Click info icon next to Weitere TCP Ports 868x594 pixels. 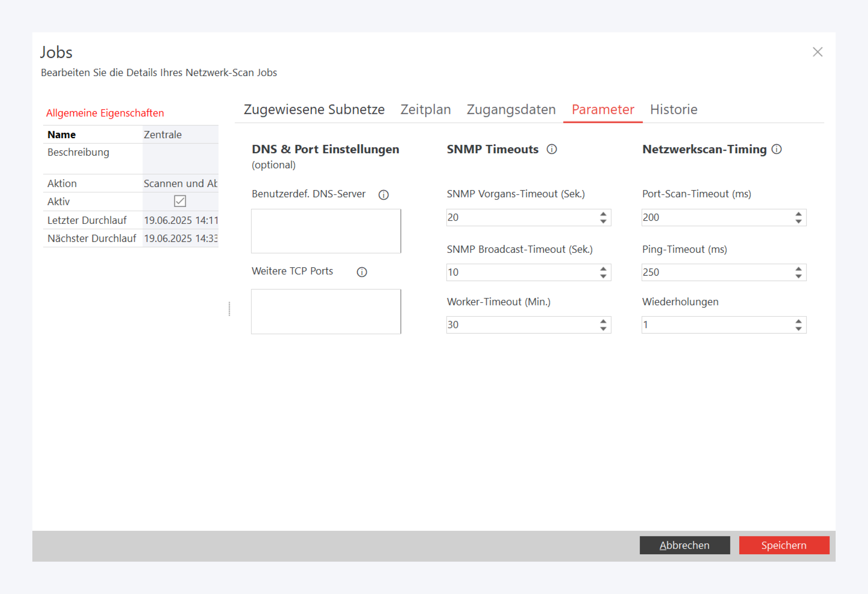(x=362, y=272)
